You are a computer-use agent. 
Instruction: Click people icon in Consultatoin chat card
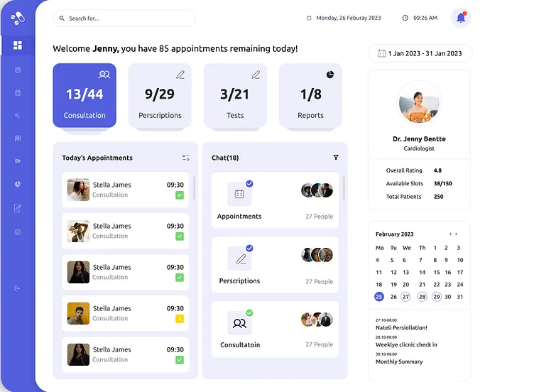click(239, 323)
